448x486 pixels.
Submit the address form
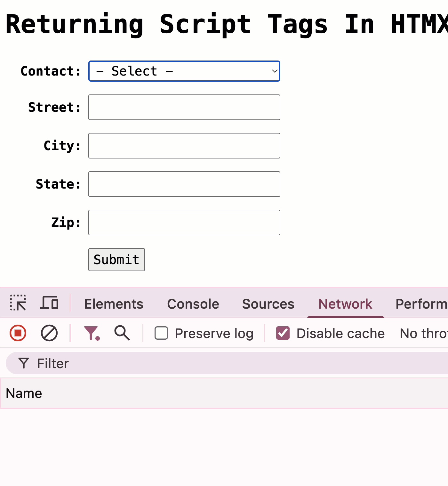tap(116, 260)
